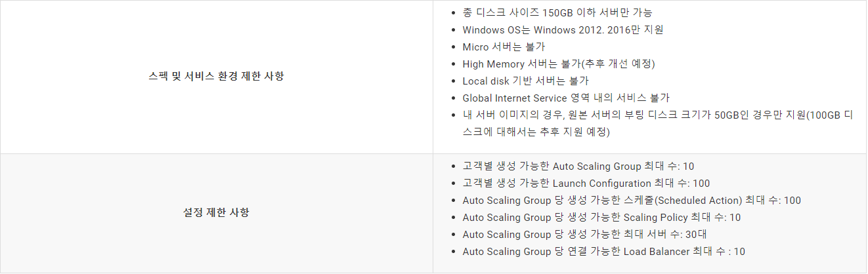Click the '내 서버 이미지의 경우' bullet text
Screen dimensions: 868x274
pyautogui.click(x=657, y=115)
